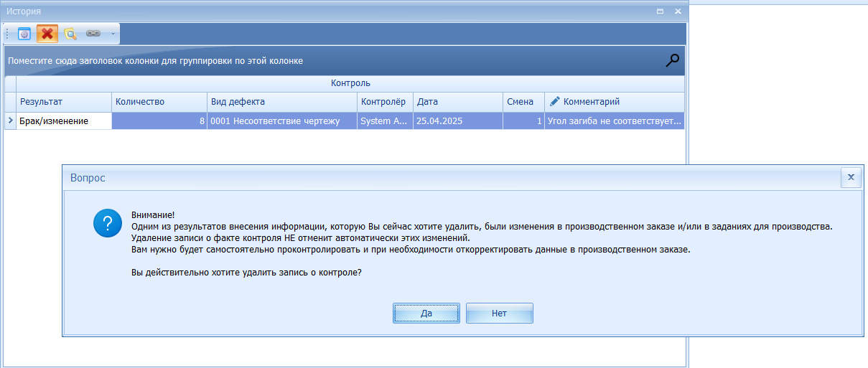The height and width of the screenshot is (368, 868).
Task: Click the Контролёр column header
Action: coord(386,102)
